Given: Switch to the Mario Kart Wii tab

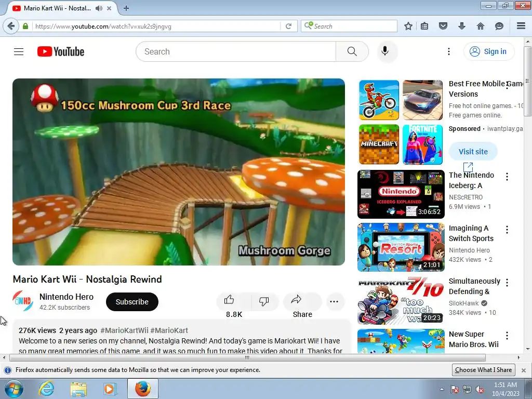Looking at the screenshot, I should 57,8.
